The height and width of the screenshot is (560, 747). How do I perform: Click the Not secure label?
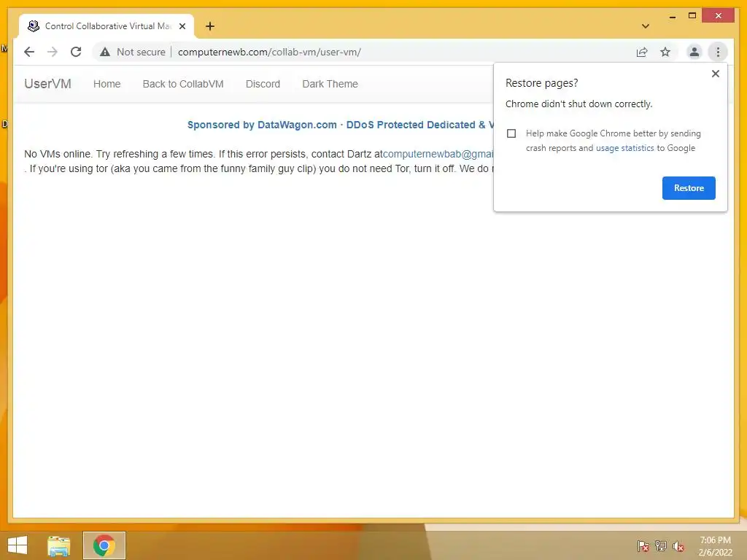pos(141,52)
